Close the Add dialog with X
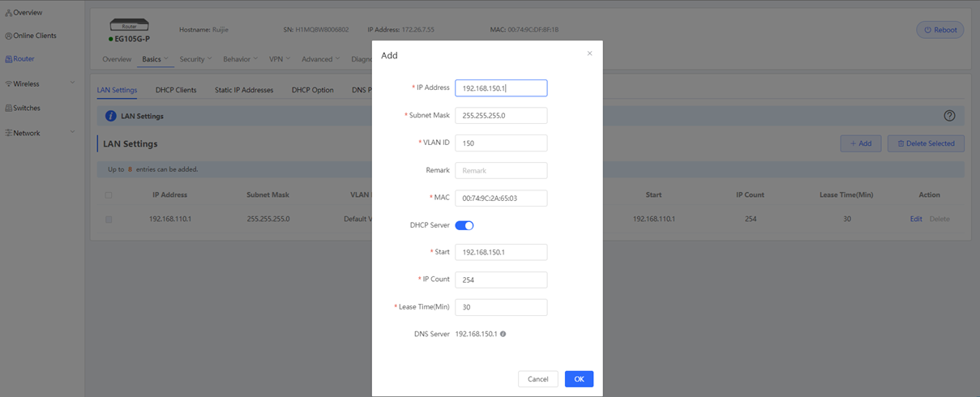Viewport: 980px width, 397px height. (x=589, y=53)
